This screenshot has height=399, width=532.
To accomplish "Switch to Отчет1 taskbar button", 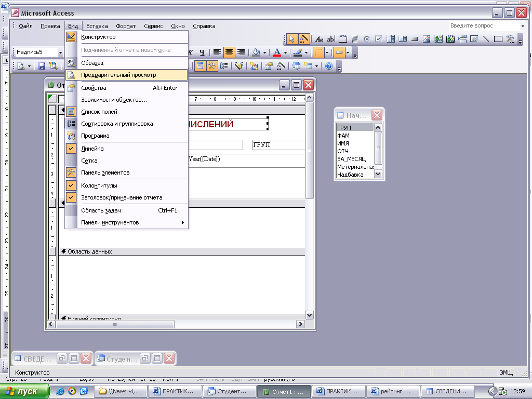I will [x=284, y=392].
